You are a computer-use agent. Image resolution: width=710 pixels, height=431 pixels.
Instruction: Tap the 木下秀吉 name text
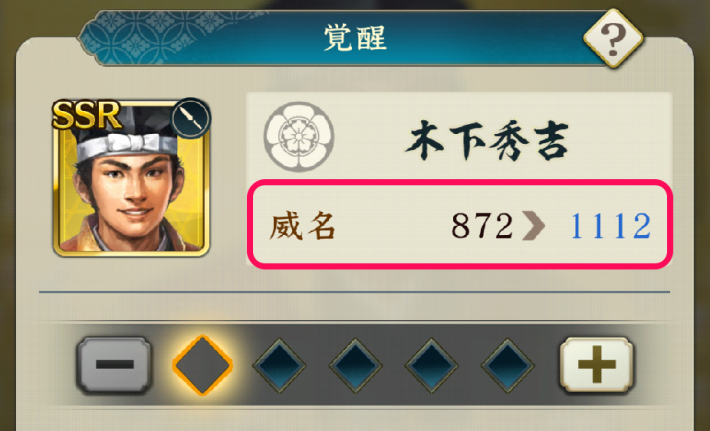point(487,141)
